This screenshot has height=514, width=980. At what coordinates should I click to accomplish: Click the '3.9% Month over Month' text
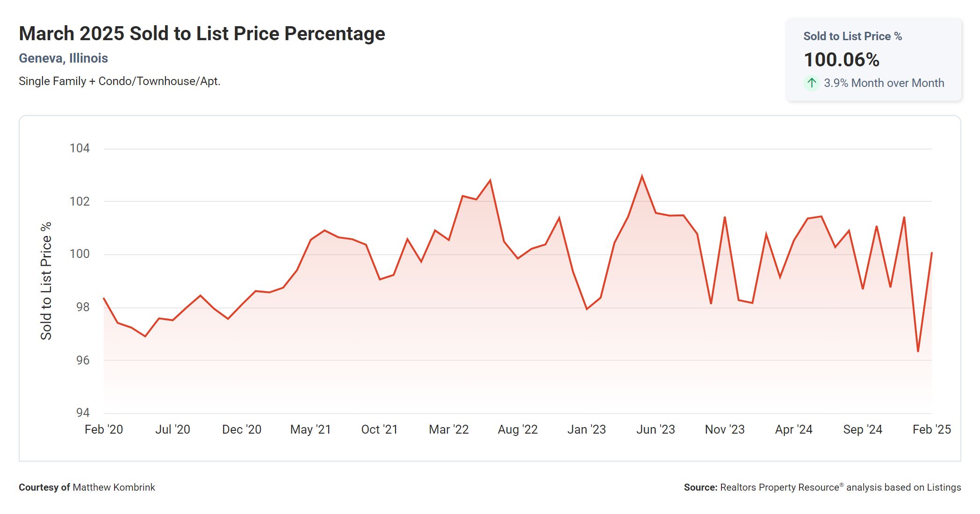(884, 83)
